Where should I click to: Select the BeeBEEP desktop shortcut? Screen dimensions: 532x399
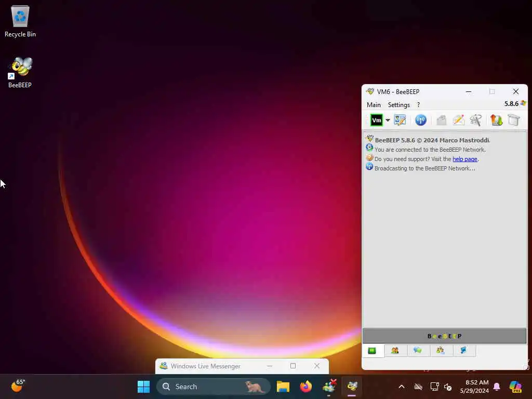tap(20, 73)
